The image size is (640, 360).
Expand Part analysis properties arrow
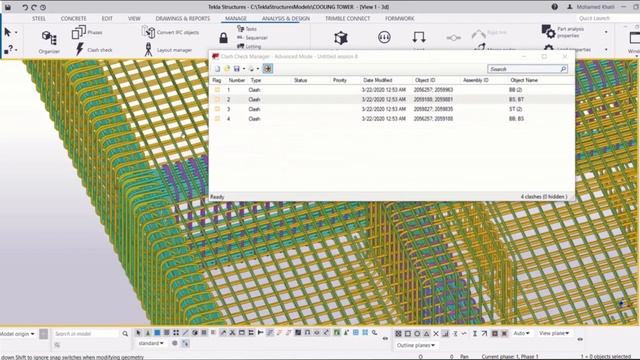click(x=606, y=32)
